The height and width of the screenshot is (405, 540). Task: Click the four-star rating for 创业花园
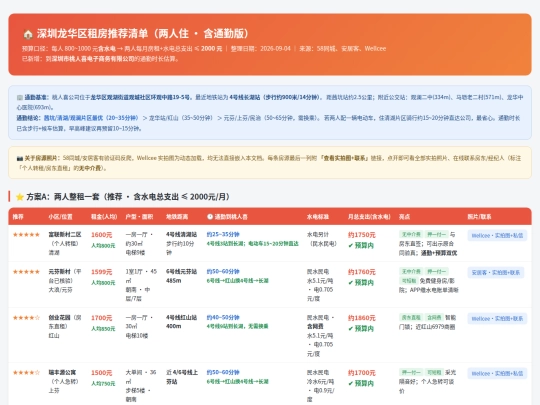coord(27,318)
